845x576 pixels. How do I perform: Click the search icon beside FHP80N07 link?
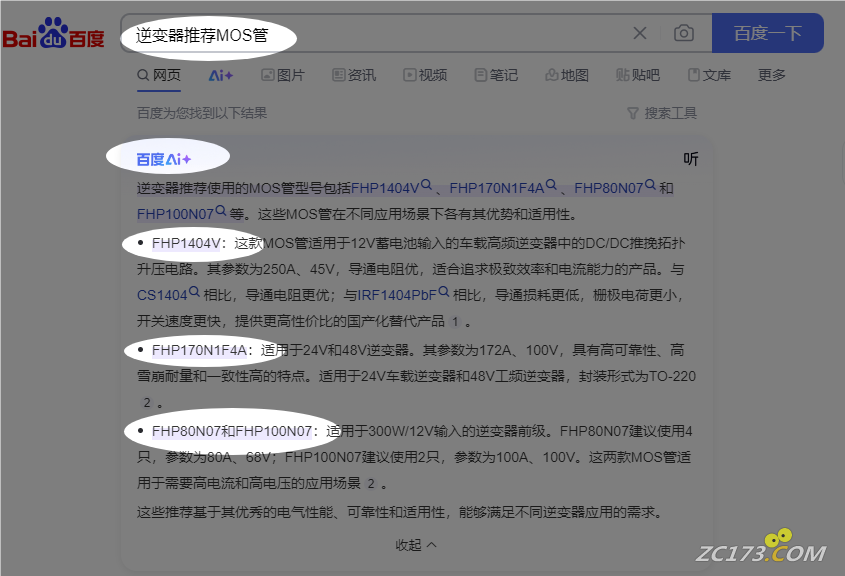[x=650, y=185]
